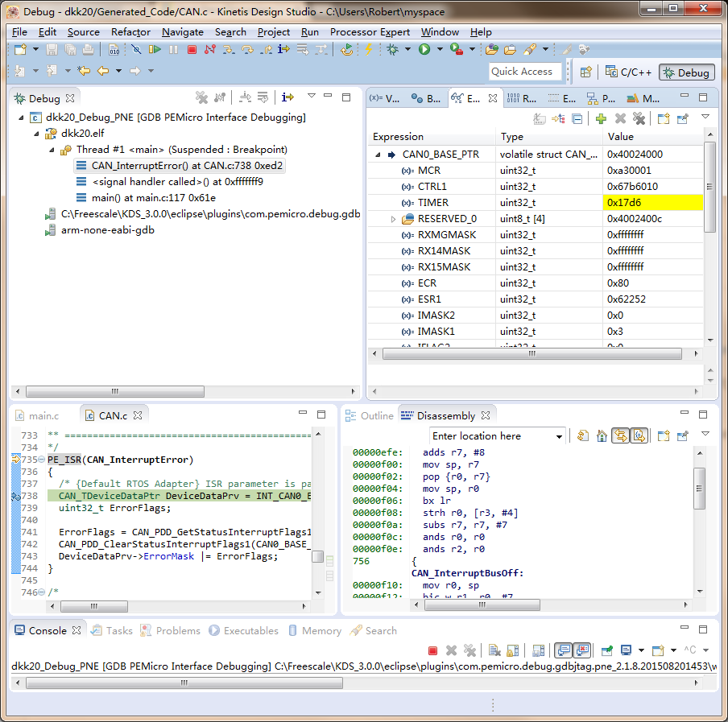Click the Debug perspective button
The image size is (728, 722).
[x=686, y=72]
